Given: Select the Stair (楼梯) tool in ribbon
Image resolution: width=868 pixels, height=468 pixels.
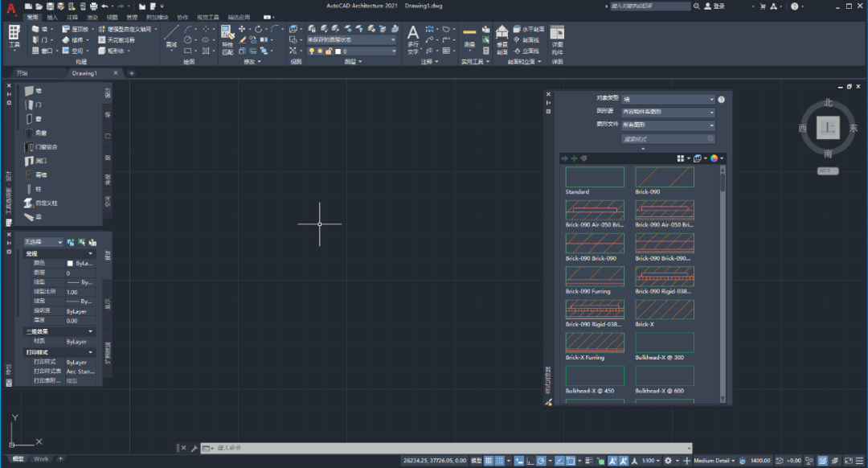Looking at the screenshot, I should (74, 40).
